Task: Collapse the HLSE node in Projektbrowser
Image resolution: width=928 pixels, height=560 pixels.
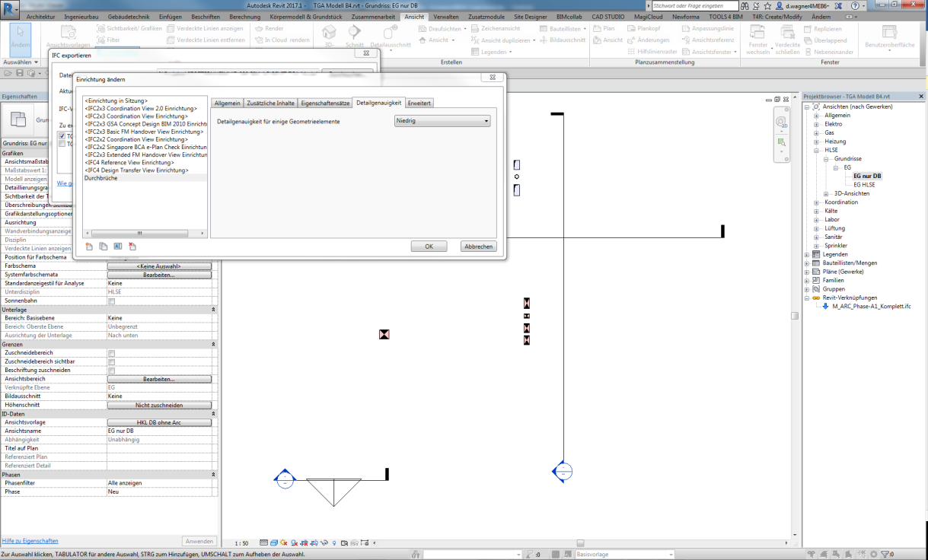Action: click(x=818, y=150)
